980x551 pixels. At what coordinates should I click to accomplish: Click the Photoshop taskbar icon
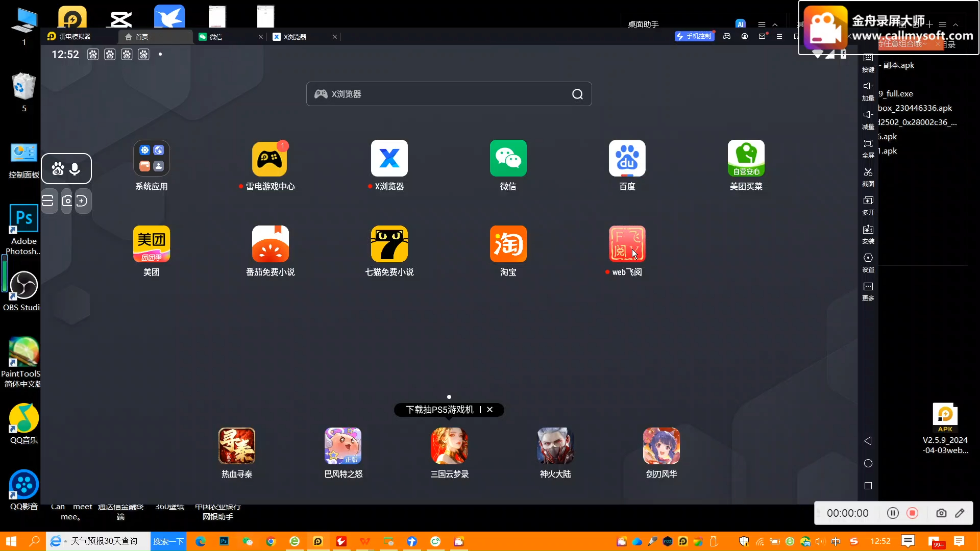(224, 541)
